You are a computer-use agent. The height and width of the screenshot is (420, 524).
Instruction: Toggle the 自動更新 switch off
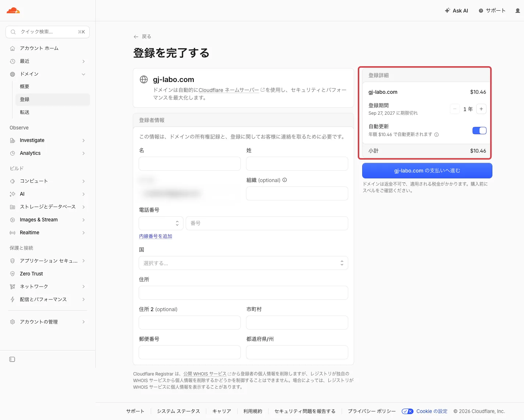480,131
